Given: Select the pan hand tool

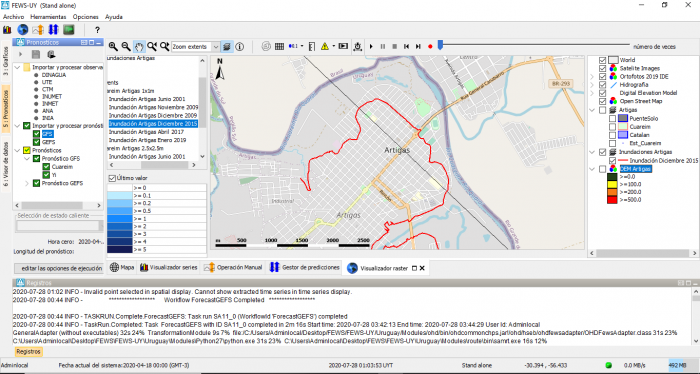Looking at the screenshot, I should click(x=139, y=46).
